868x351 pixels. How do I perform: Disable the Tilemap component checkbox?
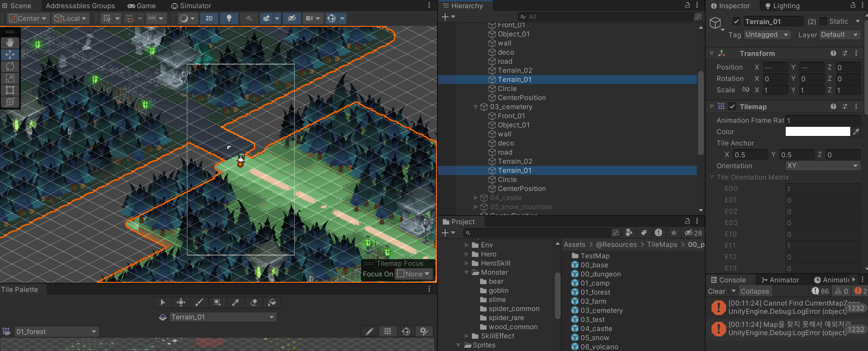click(x=732, y=106)
